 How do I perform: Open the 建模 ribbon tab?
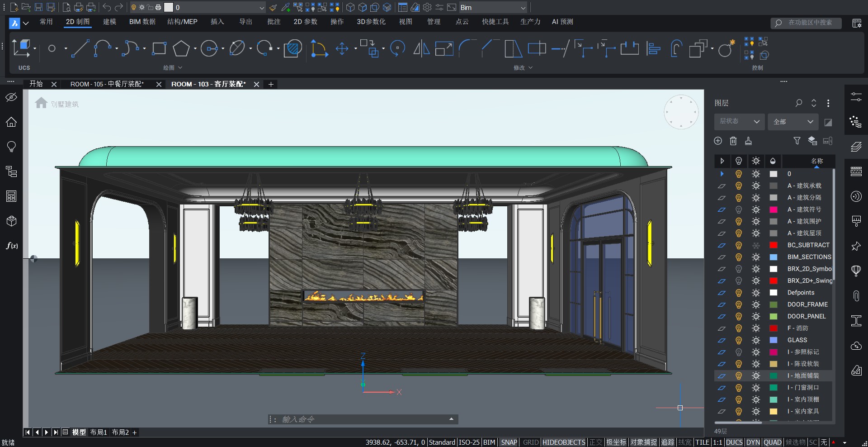110,22
